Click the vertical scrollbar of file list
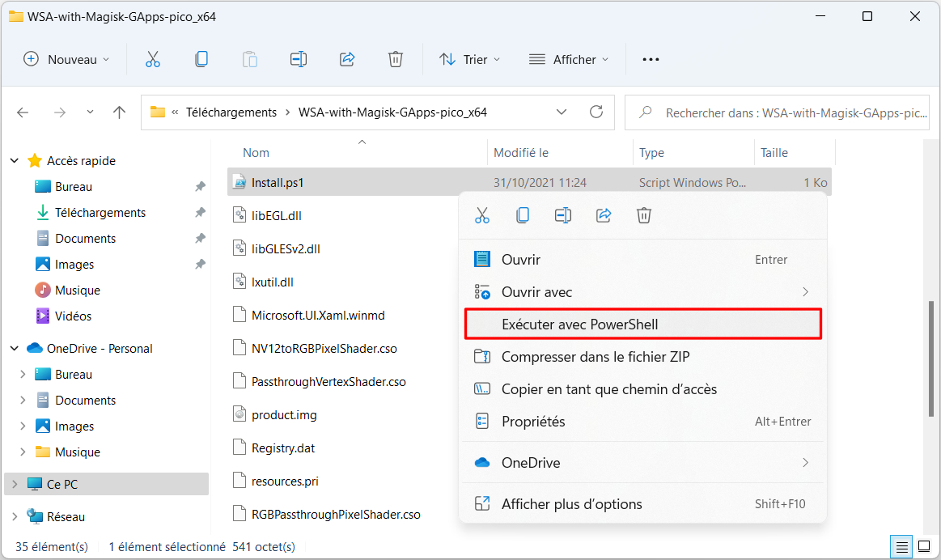This screenshot has width=941, height=560. tap(930, 359)
